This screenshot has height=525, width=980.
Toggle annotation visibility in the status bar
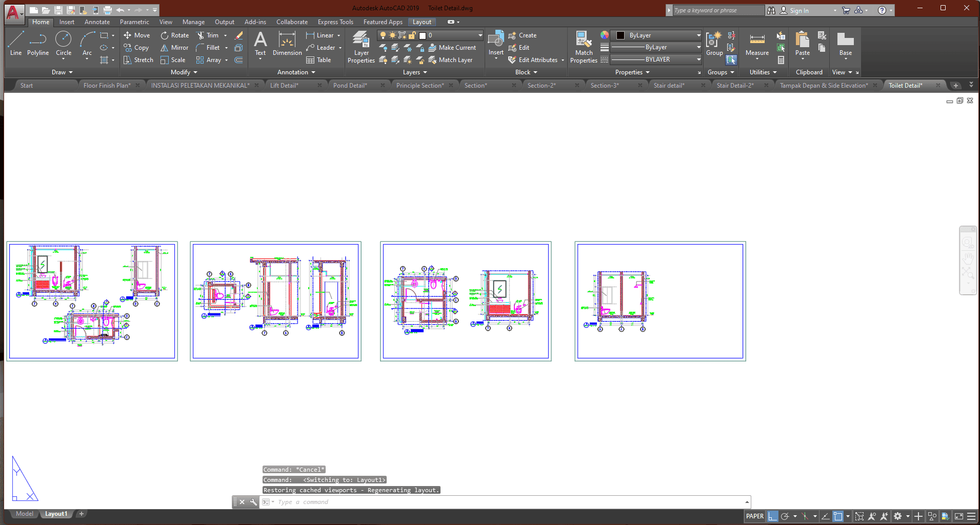click(871, 516)
